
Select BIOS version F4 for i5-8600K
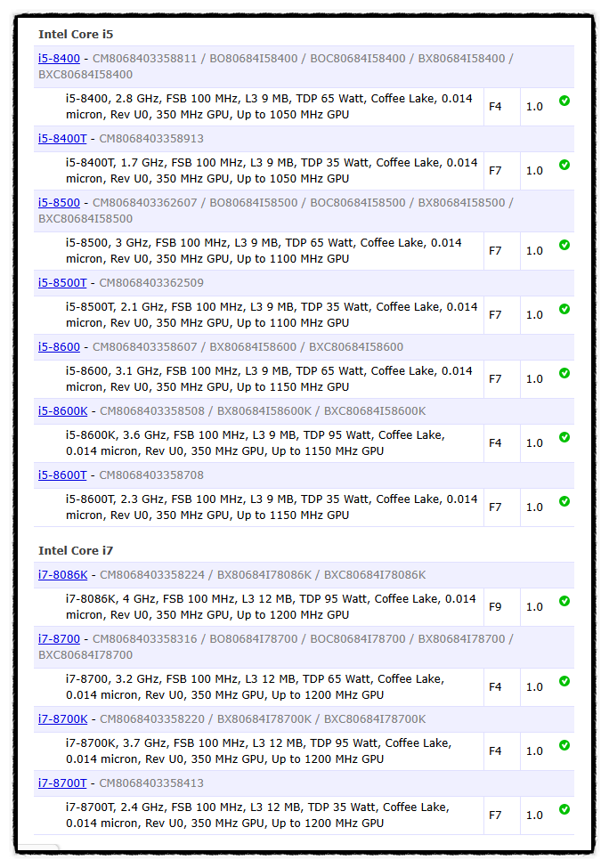[495, 443]
